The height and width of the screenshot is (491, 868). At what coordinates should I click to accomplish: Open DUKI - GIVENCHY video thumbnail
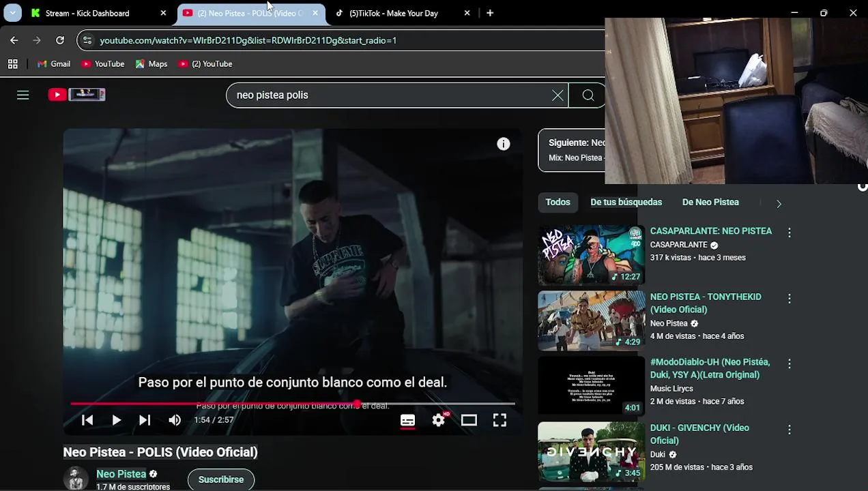pyautogui.click(x=591, y=451)
